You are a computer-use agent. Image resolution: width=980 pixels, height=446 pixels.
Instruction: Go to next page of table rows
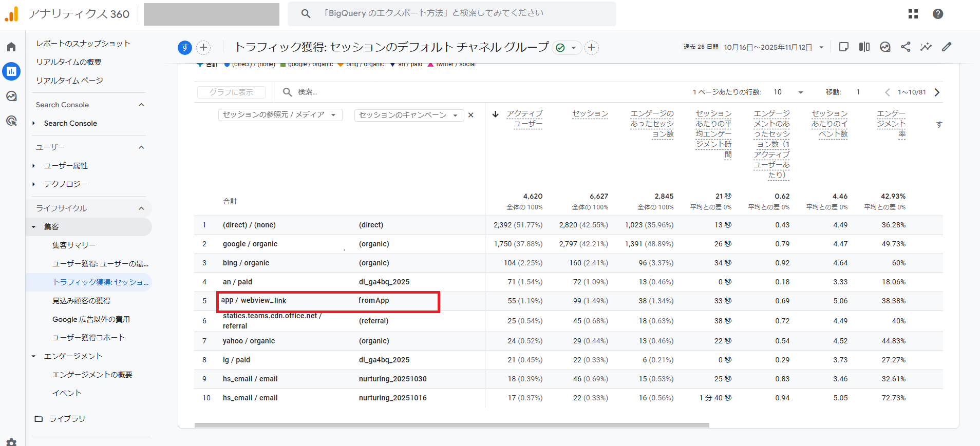point(937,92)
